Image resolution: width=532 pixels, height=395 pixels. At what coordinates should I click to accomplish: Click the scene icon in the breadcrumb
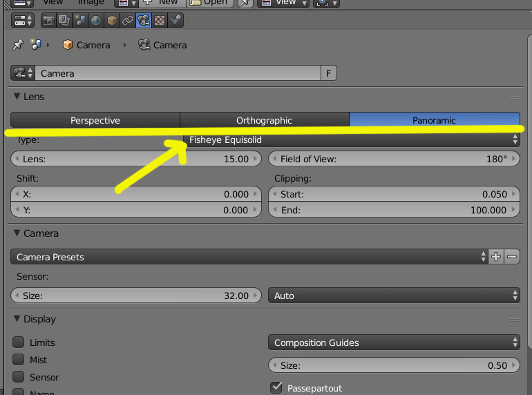pos(36,45)
